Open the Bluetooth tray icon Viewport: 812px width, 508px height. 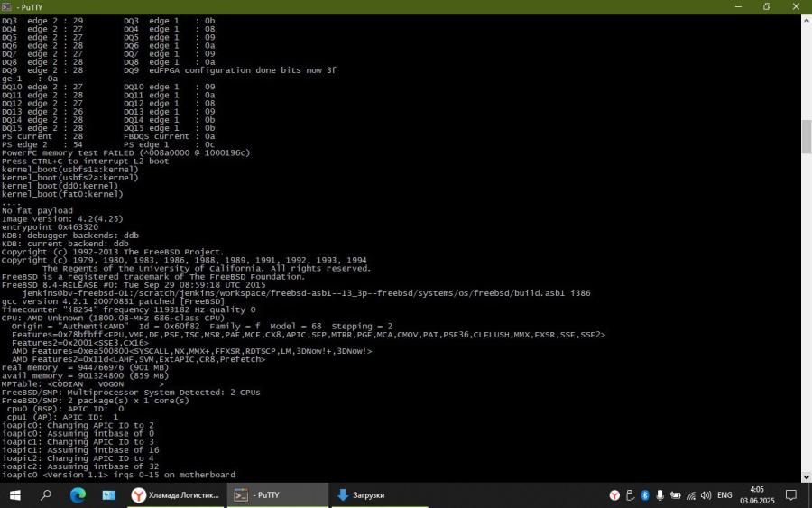645,494
